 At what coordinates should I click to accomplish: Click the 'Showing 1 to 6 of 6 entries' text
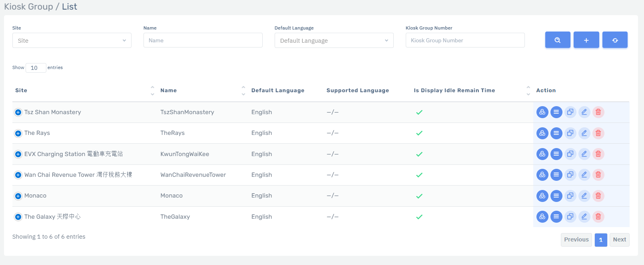tap(49, 237)
